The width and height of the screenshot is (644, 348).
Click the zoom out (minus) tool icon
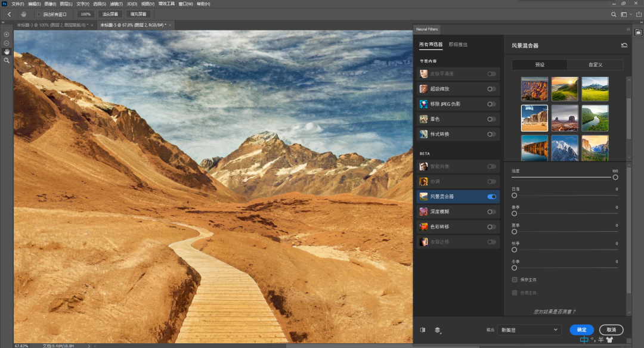[7, 43]
